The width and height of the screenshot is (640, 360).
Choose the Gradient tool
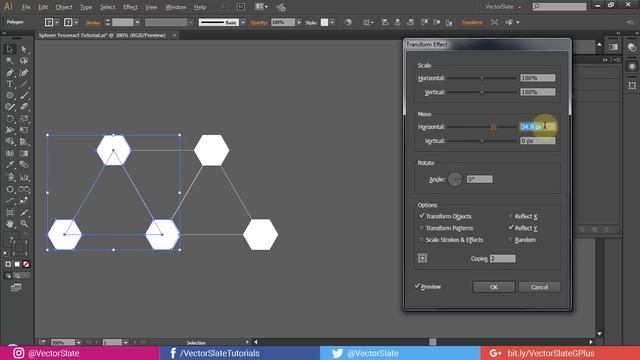click(x=24, y=153)
